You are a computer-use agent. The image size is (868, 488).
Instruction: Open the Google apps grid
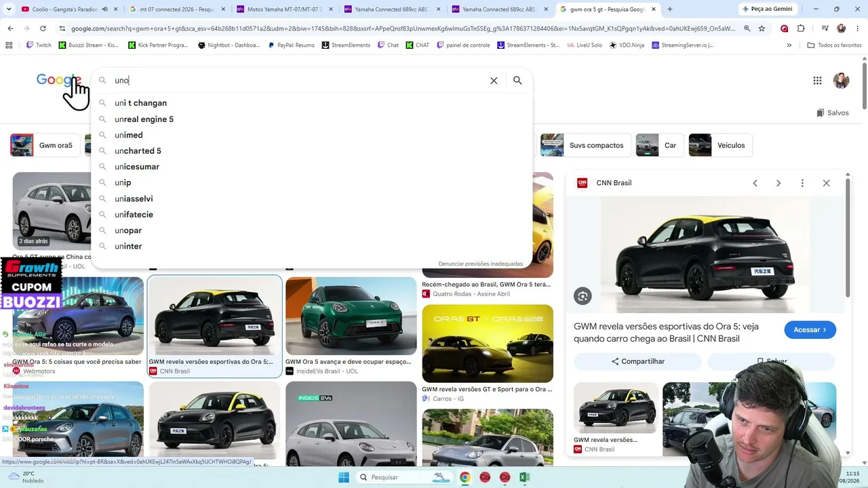point(817,81)
